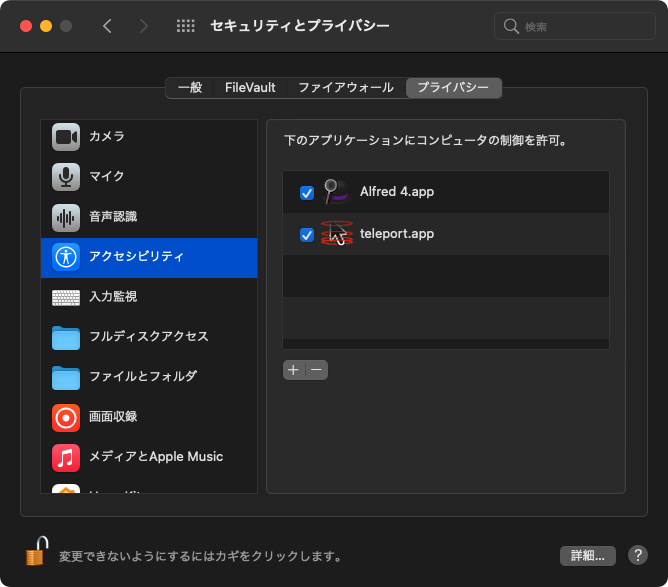Click the Screen Recording (画面収録) icon
This screenshot has height=587, width=668.
[x=66, y=418]
